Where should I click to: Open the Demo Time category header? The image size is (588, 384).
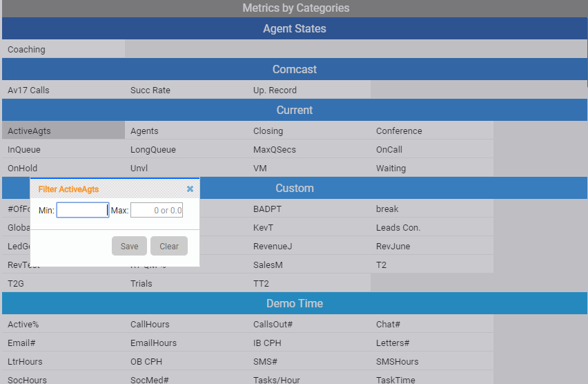[x=294, y=304]
